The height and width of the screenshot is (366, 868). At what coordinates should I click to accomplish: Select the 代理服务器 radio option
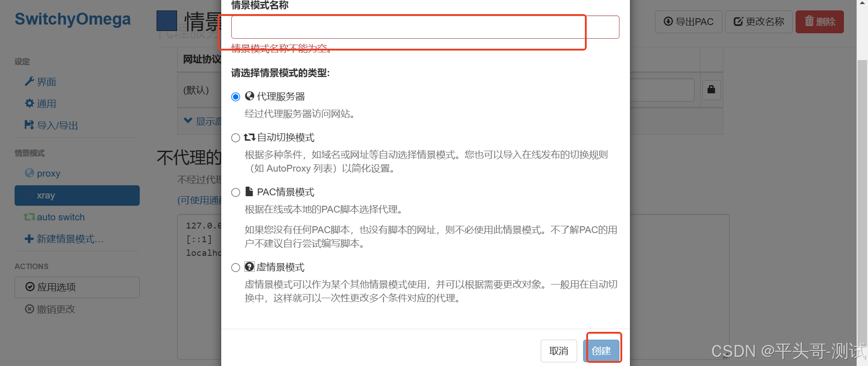coord(236,97)
